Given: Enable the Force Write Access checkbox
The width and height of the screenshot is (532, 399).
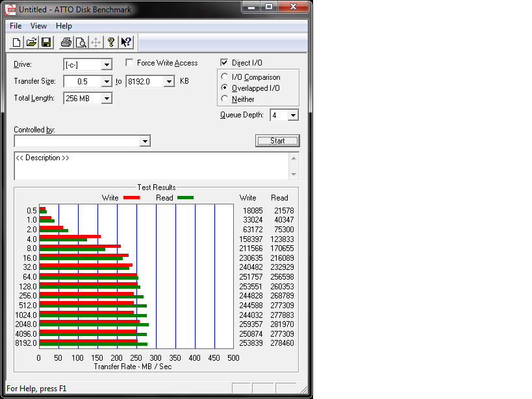Looking at the screenshot, I should point(129,63).
